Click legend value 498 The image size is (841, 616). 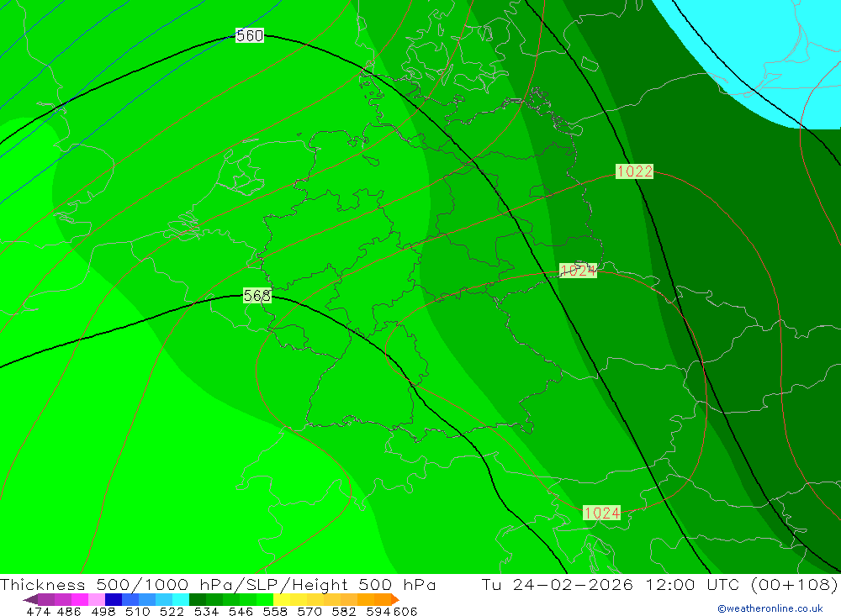[x=103, y=611]
